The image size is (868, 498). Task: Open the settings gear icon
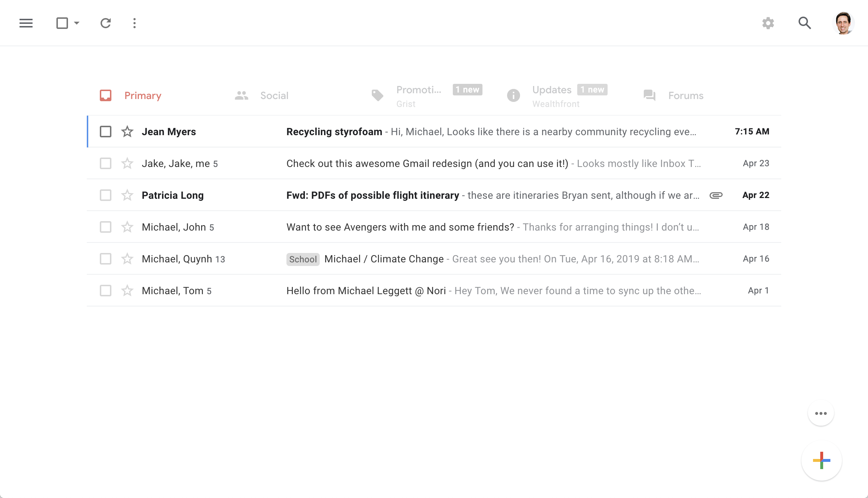pos(768,23)
